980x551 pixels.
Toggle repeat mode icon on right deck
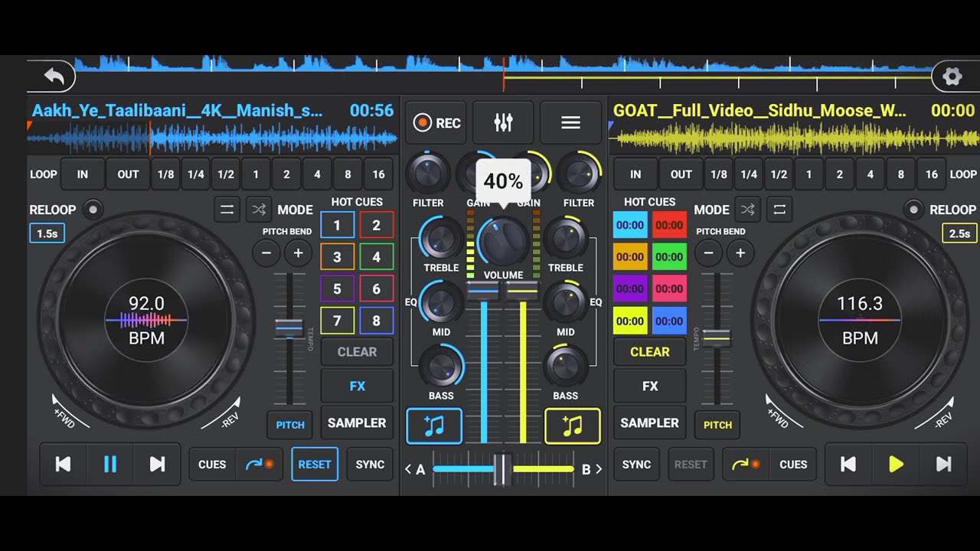(779, 209)
